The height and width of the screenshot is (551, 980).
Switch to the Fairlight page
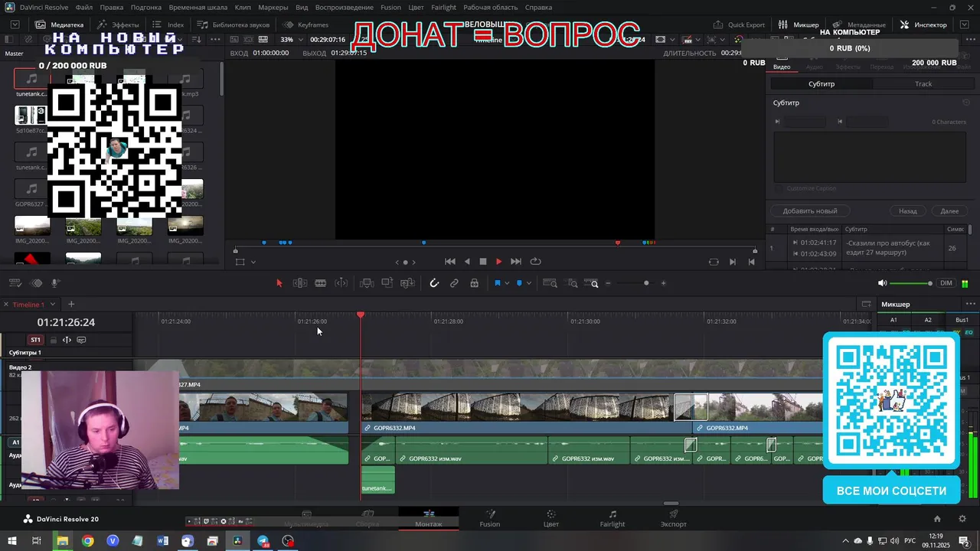click(612, 519)
